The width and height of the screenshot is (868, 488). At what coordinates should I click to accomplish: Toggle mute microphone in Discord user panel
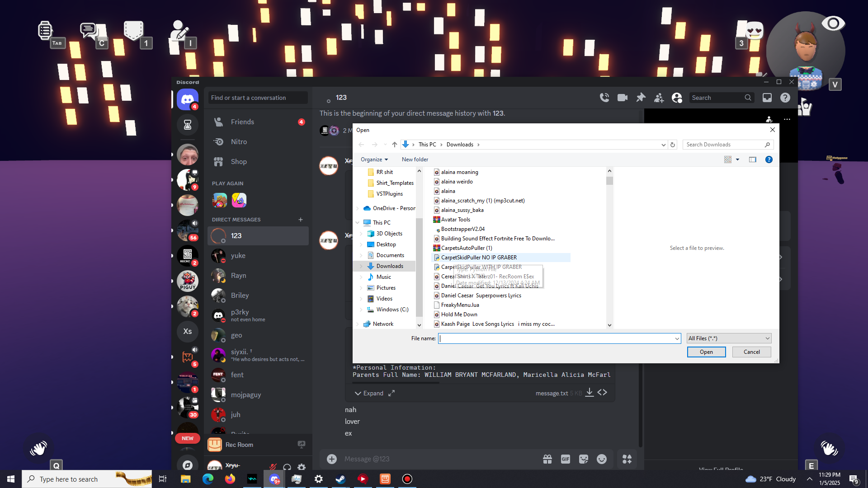273,467
